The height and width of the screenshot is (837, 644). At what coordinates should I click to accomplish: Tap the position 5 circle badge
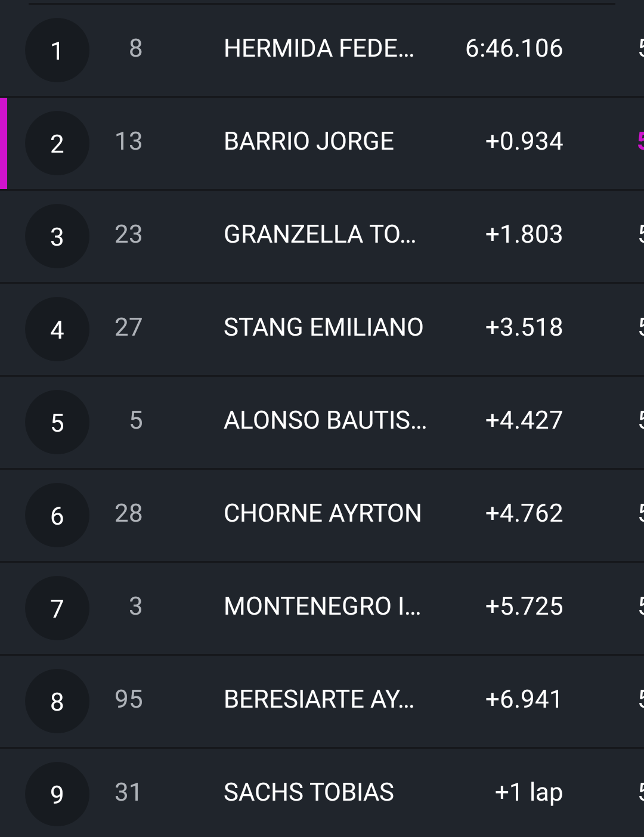[x=57, y=422]
